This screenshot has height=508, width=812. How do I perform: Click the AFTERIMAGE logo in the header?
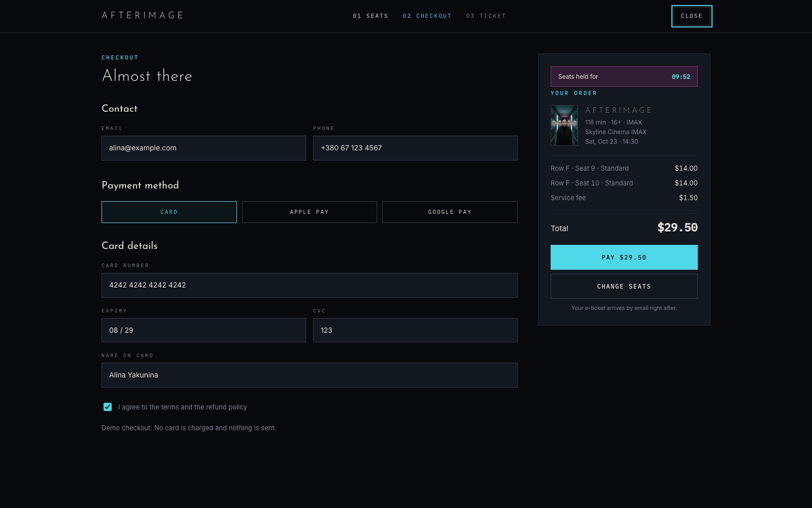(143, 15)
